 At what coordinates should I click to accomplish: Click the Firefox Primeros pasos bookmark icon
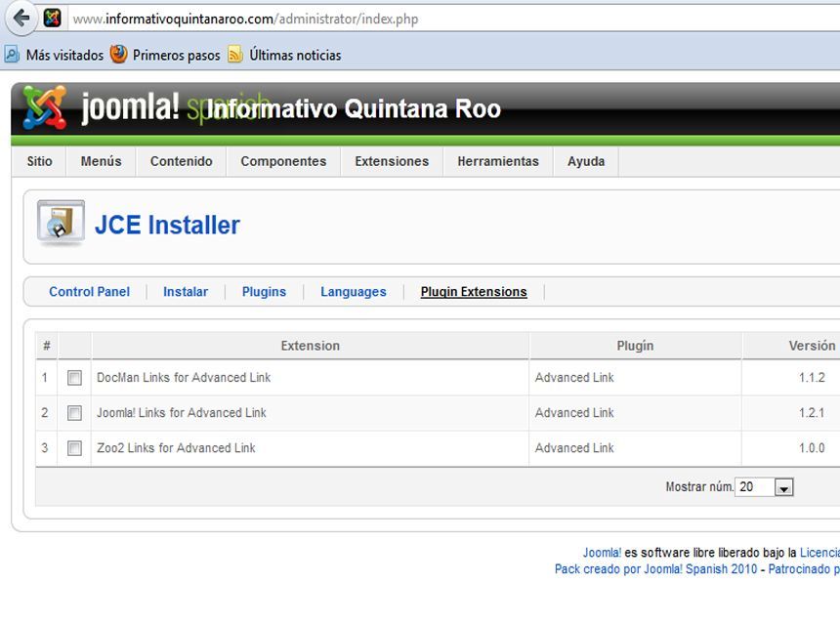[118, 54]
